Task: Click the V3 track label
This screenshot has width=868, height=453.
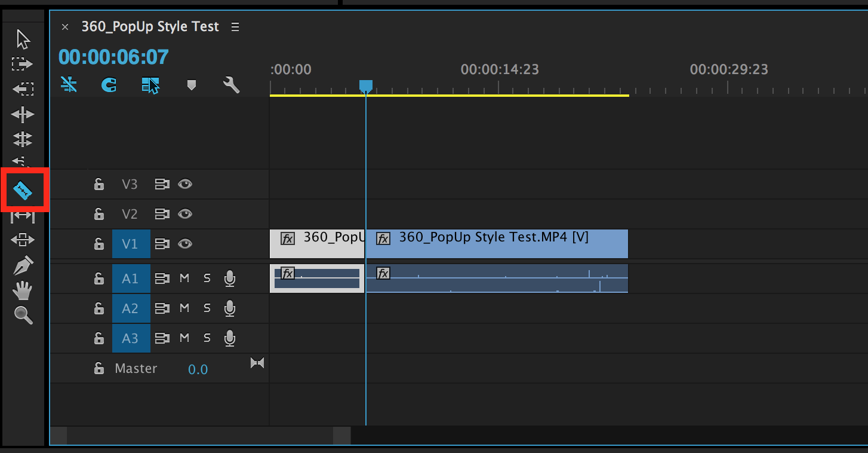Action: point(130,184)
